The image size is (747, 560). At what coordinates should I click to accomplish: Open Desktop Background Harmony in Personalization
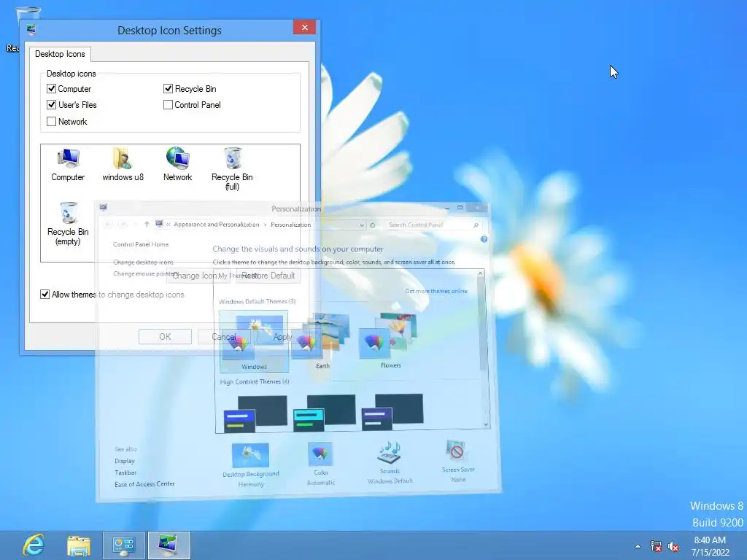point(251,464)
